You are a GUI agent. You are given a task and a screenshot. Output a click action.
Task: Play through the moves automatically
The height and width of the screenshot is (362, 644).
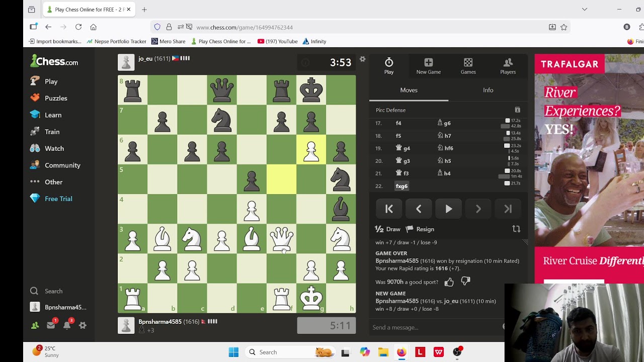coord(448,209)
